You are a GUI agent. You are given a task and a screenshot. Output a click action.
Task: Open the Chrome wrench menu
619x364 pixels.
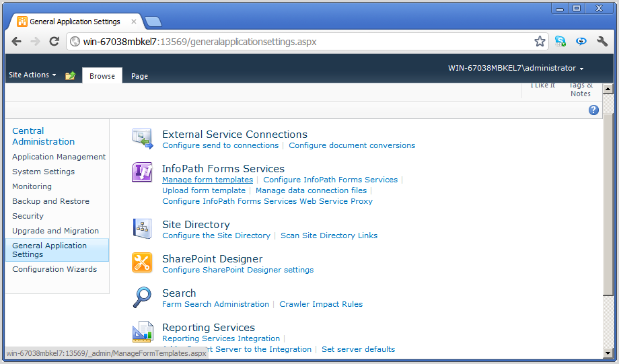click(602, 41)
